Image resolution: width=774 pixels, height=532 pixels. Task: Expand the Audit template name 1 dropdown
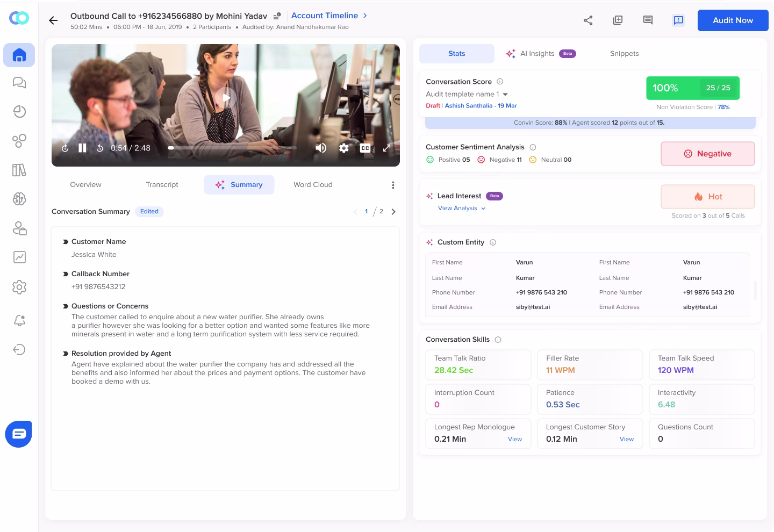coord(504,94)
